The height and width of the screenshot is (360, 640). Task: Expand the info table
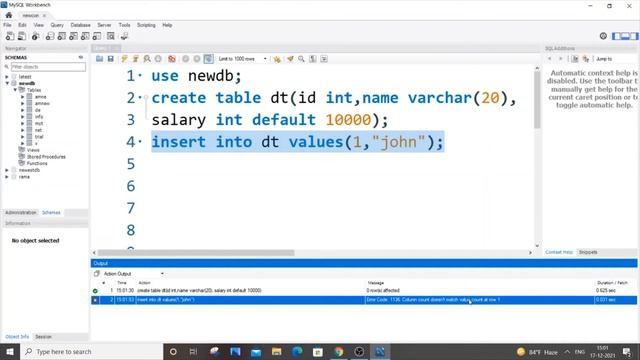pyautogui.click(x=22, y=117)
